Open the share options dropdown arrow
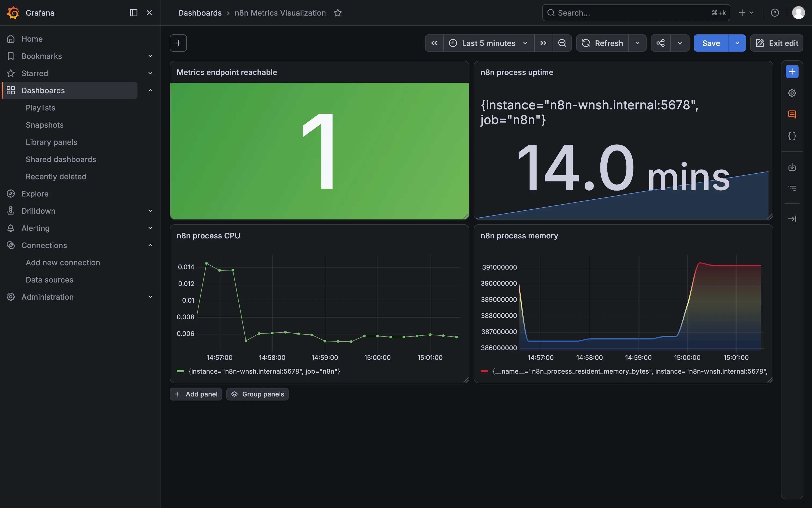 click(680, 43)
